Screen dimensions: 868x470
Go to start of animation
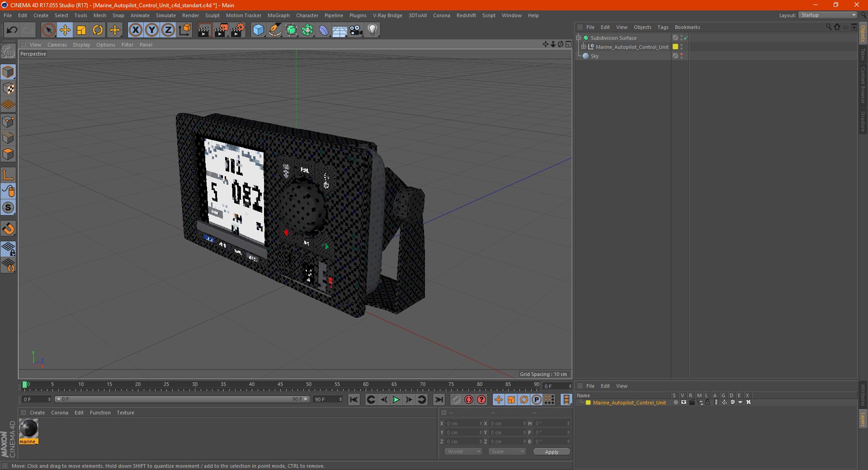(354, 399)
